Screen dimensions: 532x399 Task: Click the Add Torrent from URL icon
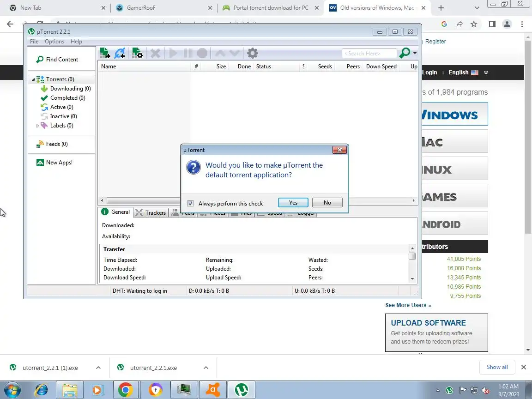click(x=120, y=53)
